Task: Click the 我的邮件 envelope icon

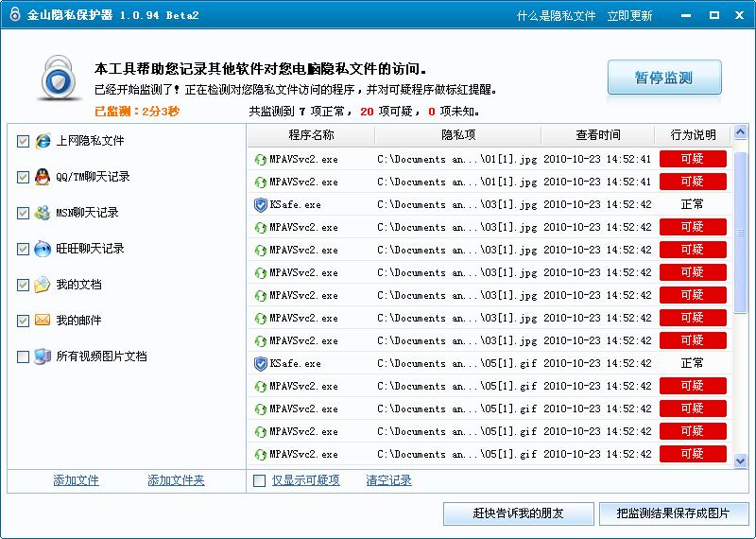Action: 43,320
